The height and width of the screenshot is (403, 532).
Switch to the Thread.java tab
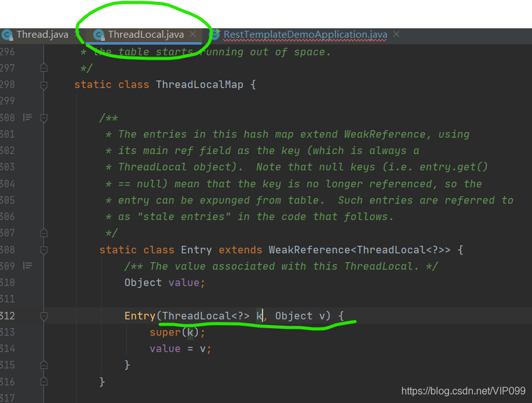41,35
